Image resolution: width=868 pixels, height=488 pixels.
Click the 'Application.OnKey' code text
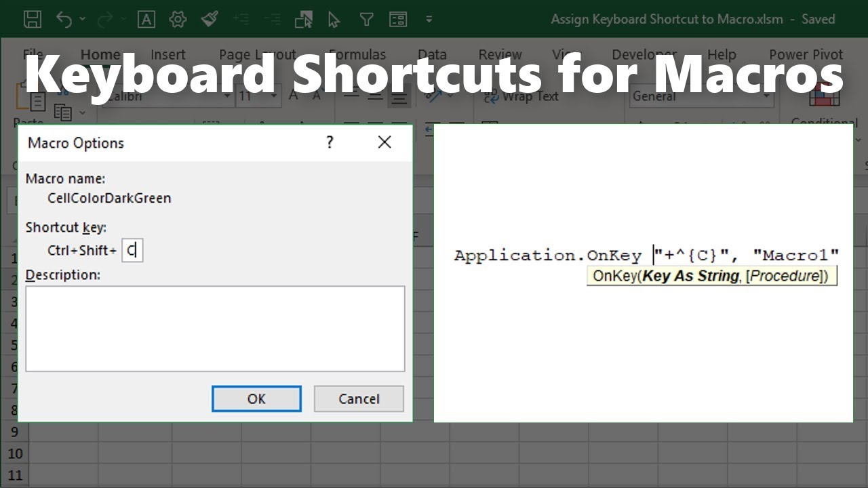(x=548, y=256)
